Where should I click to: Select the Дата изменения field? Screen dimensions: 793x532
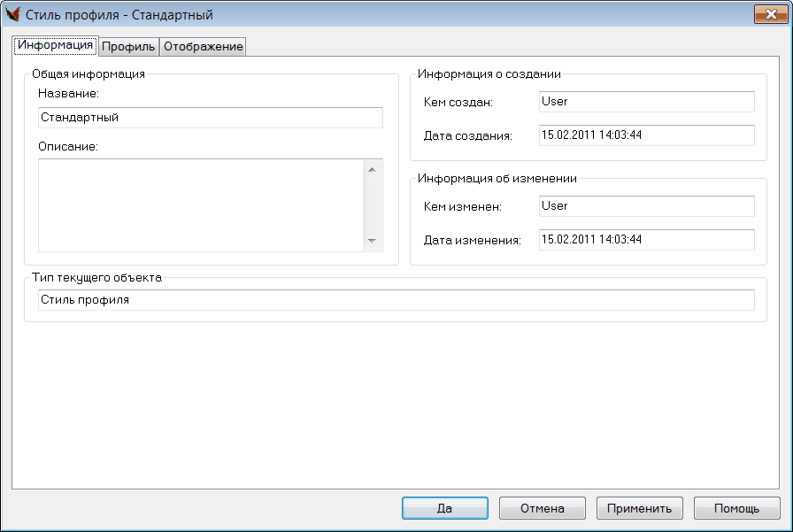point(646,240)
